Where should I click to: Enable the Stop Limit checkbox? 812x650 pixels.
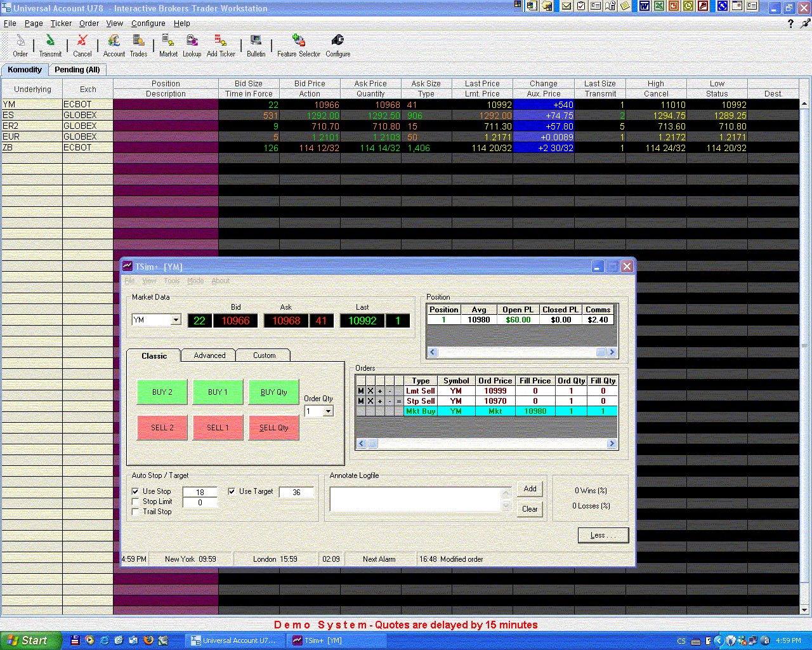pyautogui.click(x=136, y=501)
